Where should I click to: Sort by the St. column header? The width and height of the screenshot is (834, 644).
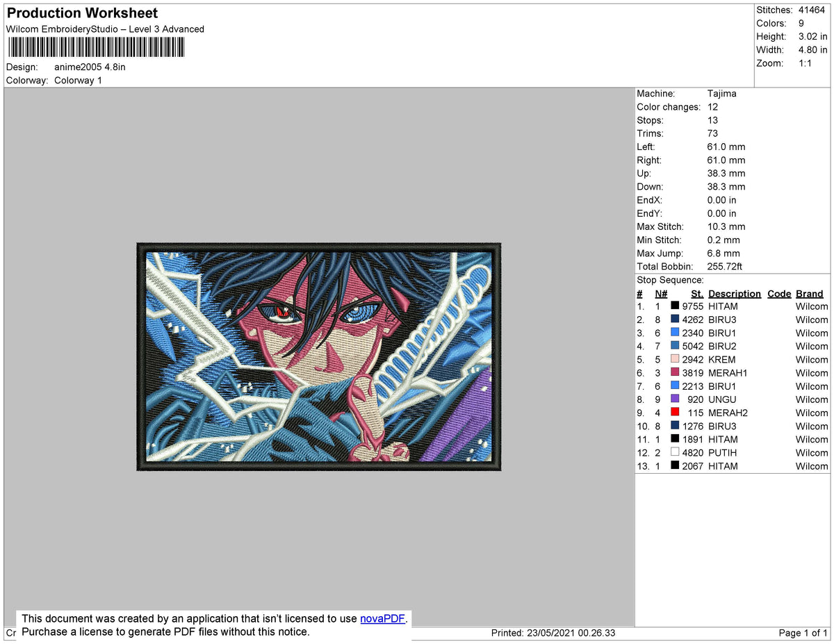(697, 293)
